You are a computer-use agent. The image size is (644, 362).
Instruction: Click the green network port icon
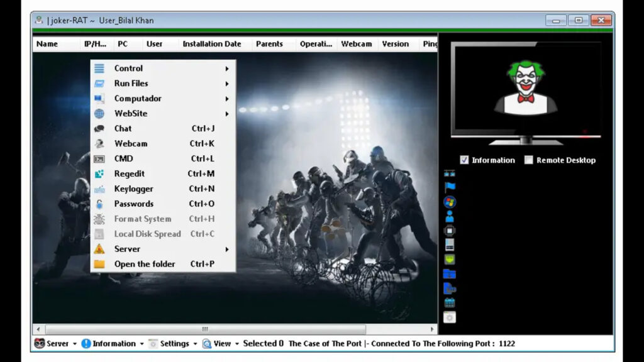coord(450,260)
